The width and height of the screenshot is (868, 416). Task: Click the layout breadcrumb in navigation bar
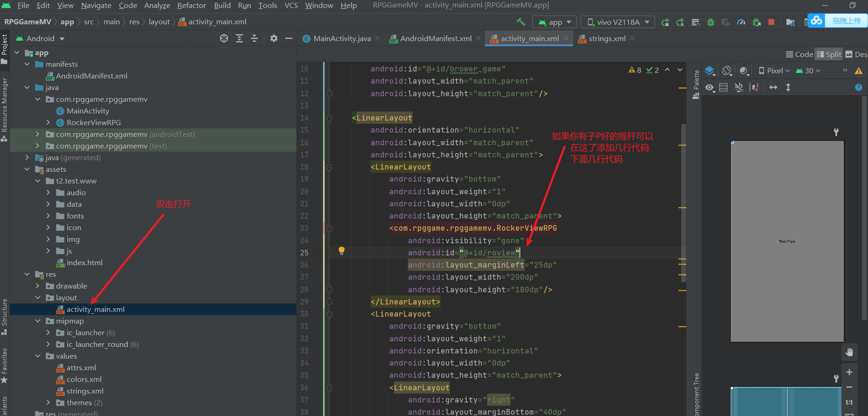tap(159, 22)
